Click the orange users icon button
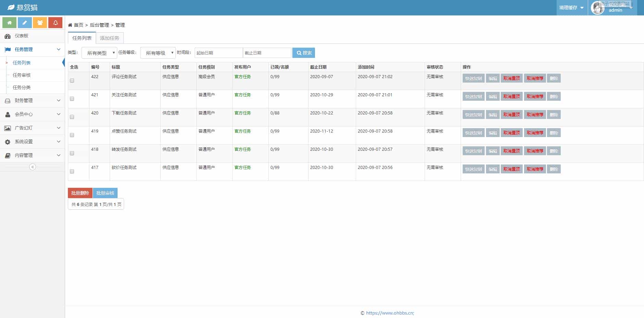The width and height of the screenshot is (644, 318). pyautogui.click(x=40, y=23)
